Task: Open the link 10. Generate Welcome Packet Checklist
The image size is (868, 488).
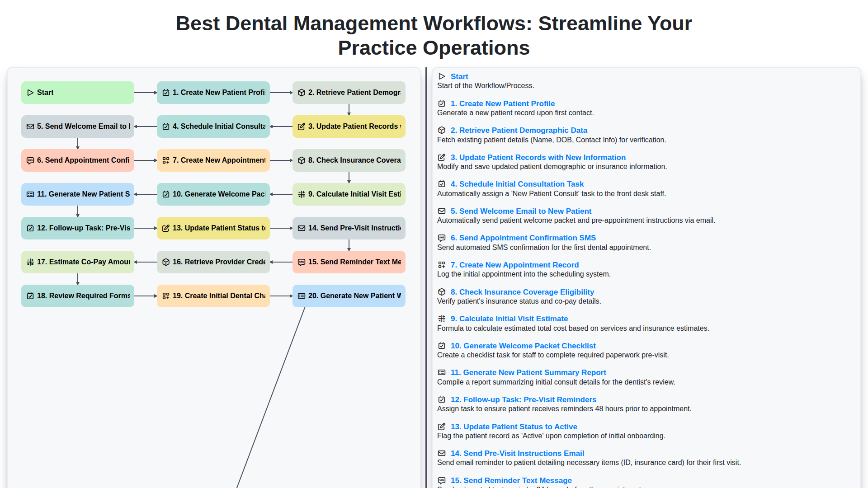Action: (x=523, y=346)
